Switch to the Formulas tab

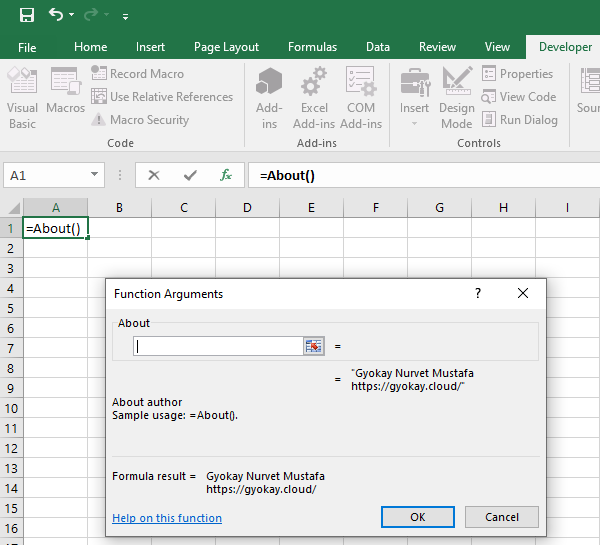[x=312, y=47]
